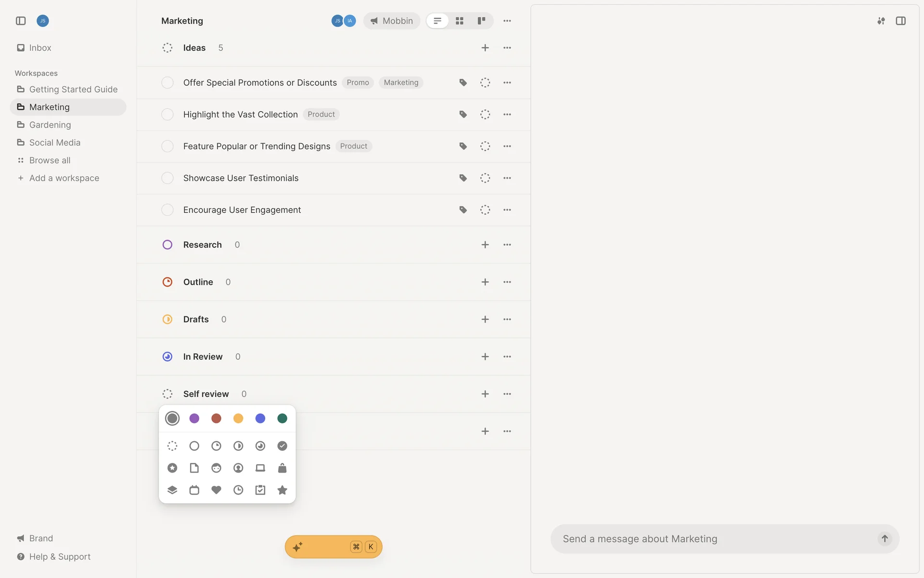Image resolution: width=924 pixels, height=578 pixels.
Task: Pick the star icon in picker
Action: click(282, 490)
